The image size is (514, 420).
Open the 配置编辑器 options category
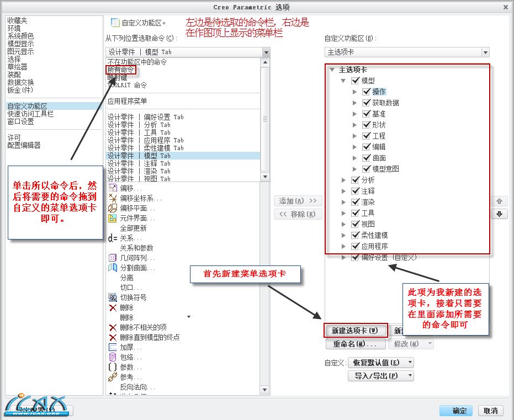(24, 145)
